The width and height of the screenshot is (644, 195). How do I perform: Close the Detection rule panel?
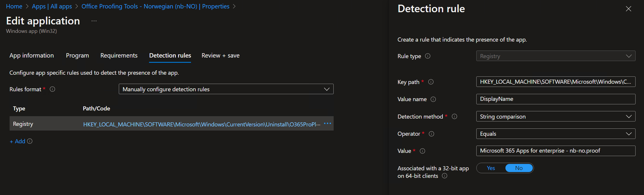629,9
